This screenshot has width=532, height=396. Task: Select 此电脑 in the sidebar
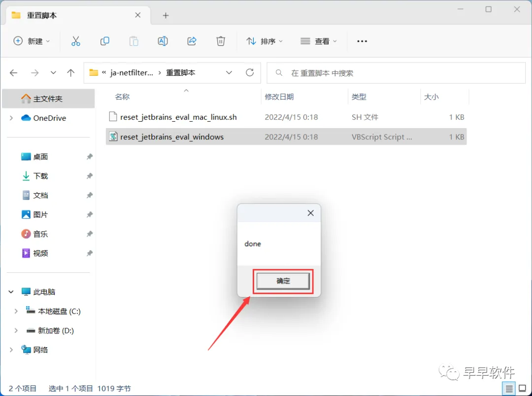[x=44, y=292]
